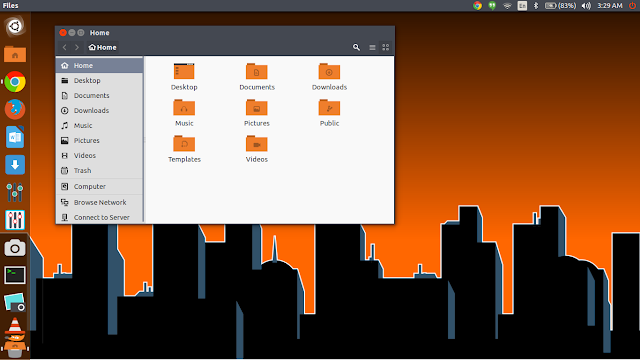Open Trash from the sidebar
This screenshot has height=360, width=640.
tap(100, 171)
